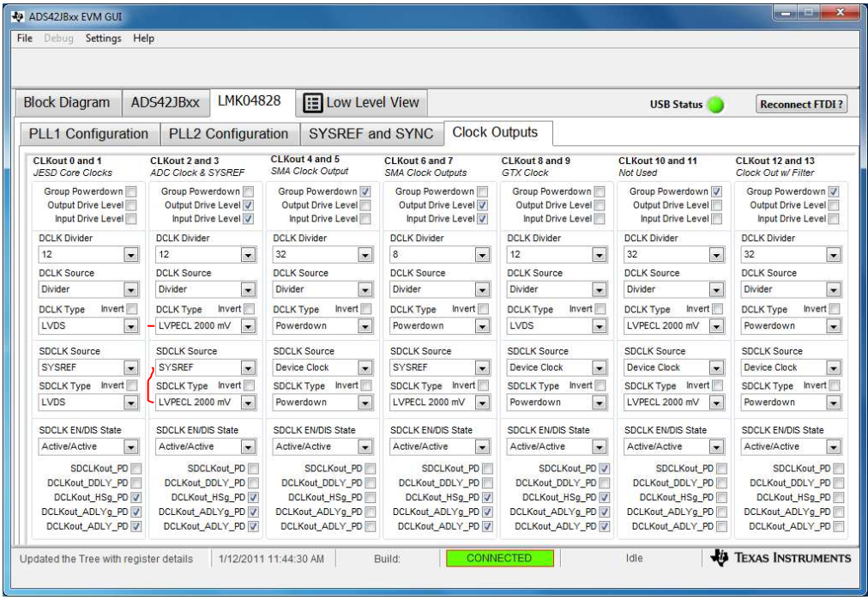Click the Low Level View list icon

click(x=312, y=103)
